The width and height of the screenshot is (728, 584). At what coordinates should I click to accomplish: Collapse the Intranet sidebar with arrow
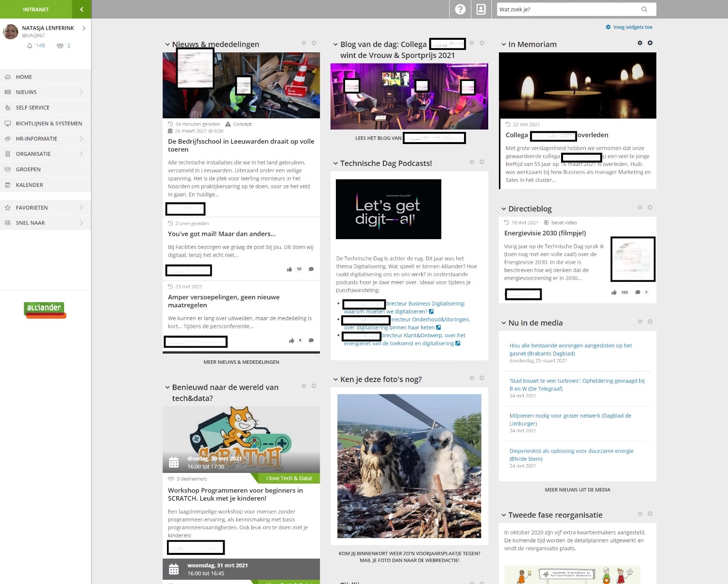pos(82,9)
